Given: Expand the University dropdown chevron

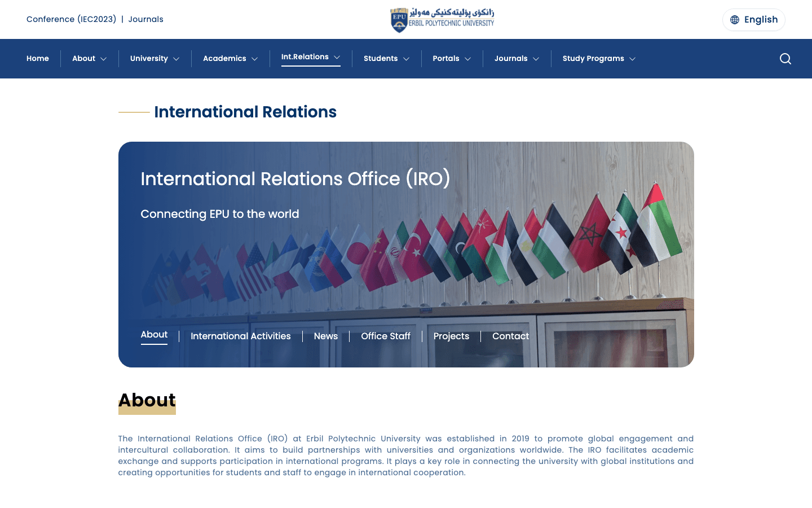Looking at the screenshot, I should pos(176,59).
